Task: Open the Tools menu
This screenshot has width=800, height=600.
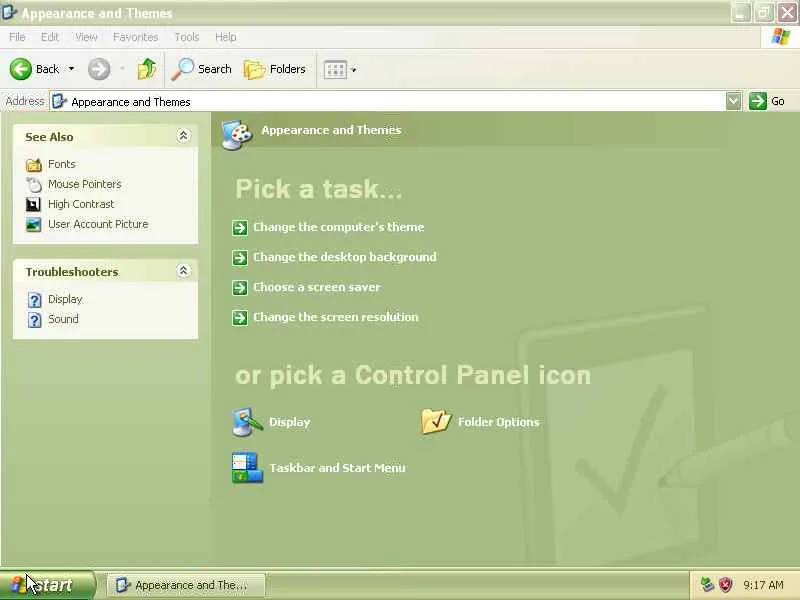Action: (187, 37)
